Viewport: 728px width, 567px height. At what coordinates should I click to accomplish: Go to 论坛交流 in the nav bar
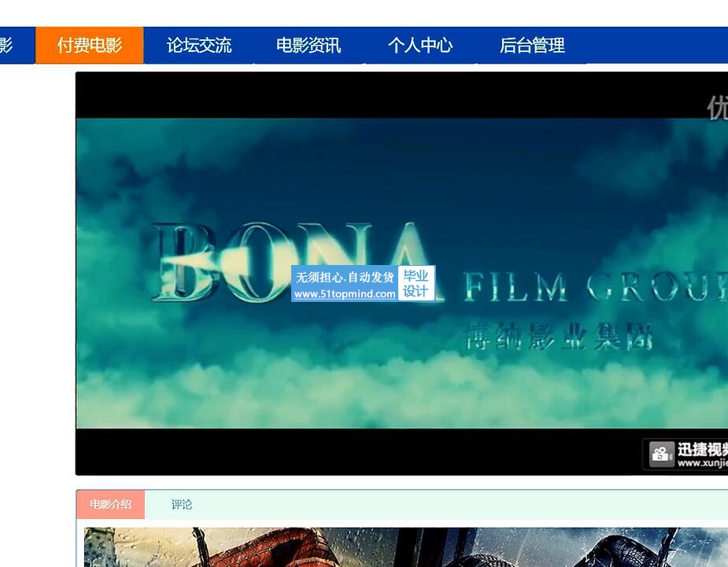(198, 45)
